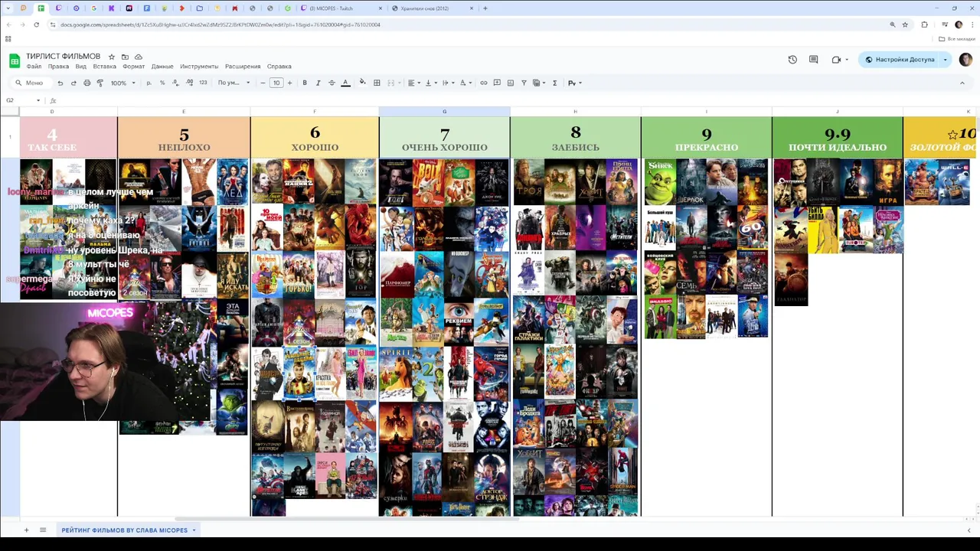Toggle strikethrough formatting
Viewport: 980px width, 551px height.
click(x=332, y=83)
